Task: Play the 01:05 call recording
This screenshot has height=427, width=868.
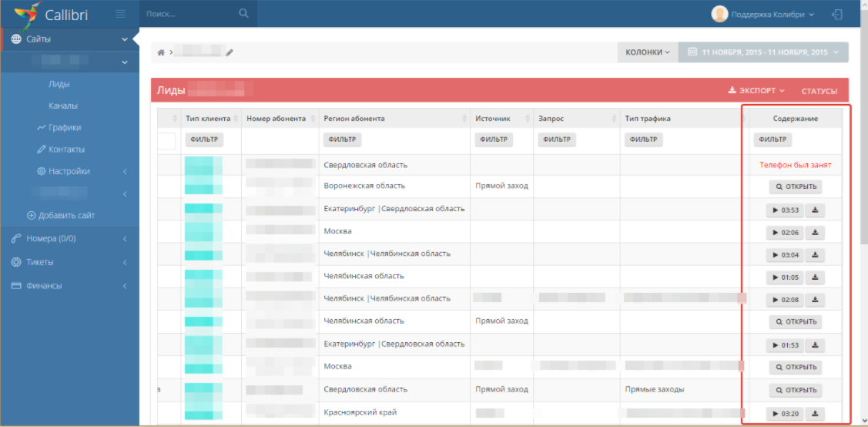Action: pyautogui.click(x=784, y=277)
